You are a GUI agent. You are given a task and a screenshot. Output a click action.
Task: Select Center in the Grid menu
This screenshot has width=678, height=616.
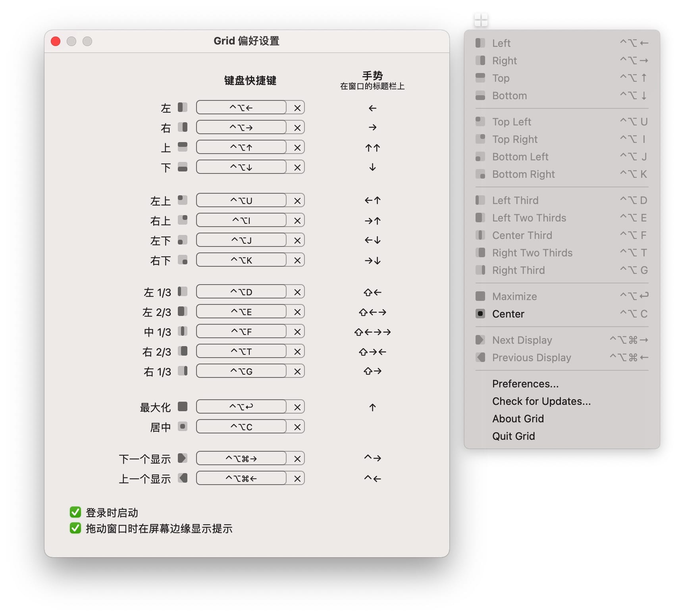508,314
